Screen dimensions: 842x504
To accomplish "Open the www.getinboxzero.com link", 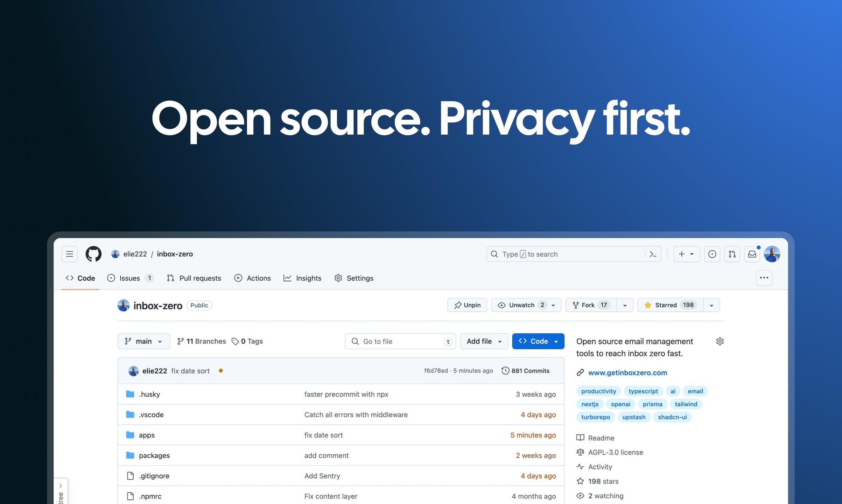I will click(x=627, y=373).
